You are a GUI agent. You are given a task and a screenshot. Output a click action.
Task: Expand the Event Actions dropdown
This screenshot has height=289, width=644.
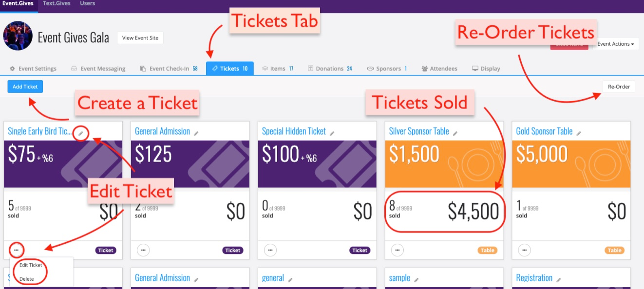pos(615,44)
